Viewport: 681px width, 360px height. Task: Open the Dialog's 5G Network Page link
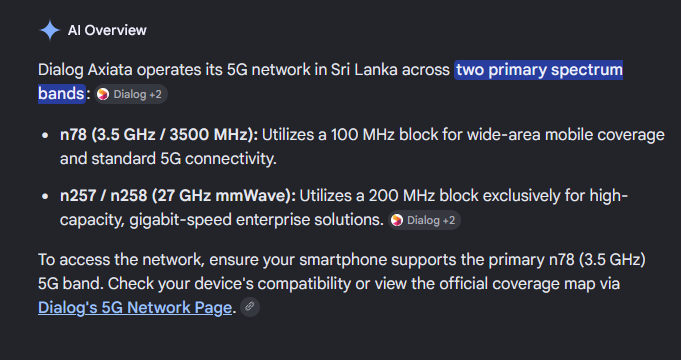tap(135, 307)
